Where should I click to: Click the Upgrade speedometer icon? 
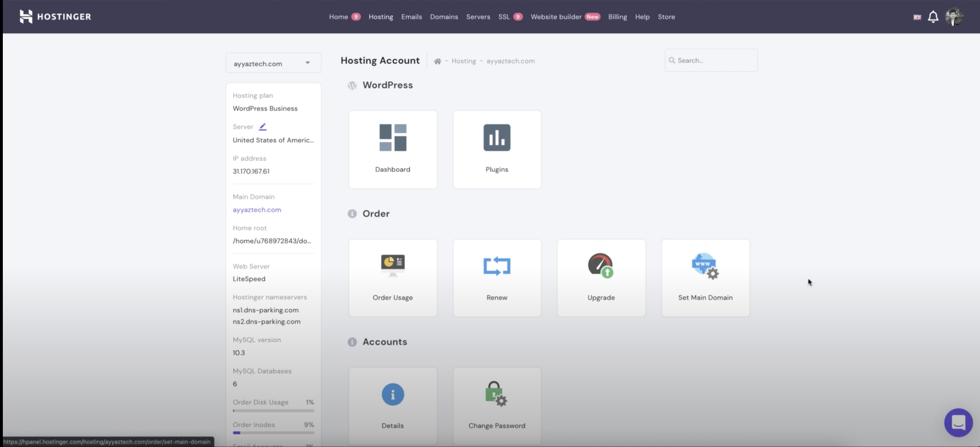tap(601, 266)
